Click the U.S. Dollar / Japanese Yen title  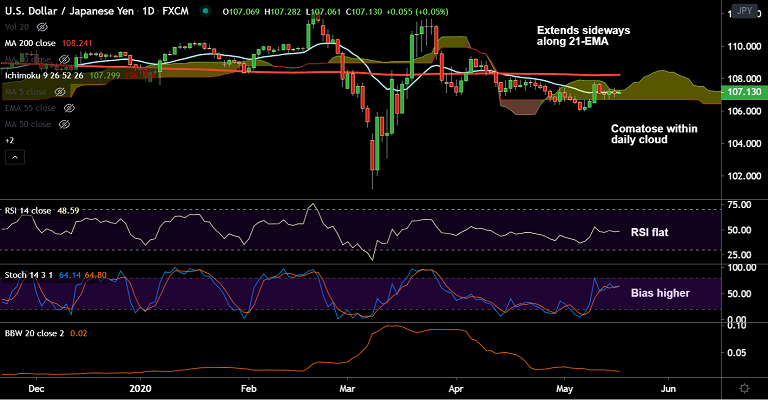[x=69, y=11]
